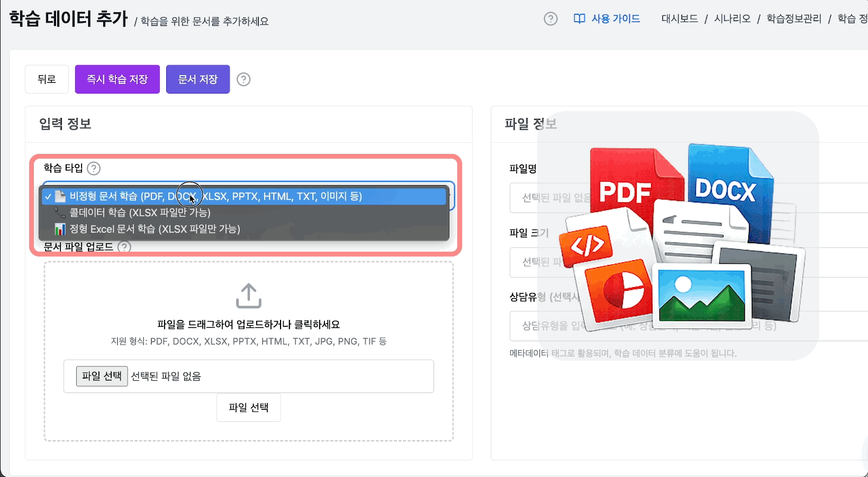Select 정형 Excel 문서 학습 option

tap(245, 229)
